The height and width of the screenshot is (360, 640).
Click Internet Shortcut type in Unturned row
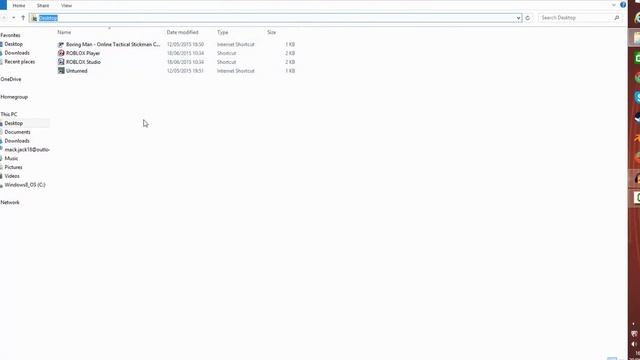[236, 71]
